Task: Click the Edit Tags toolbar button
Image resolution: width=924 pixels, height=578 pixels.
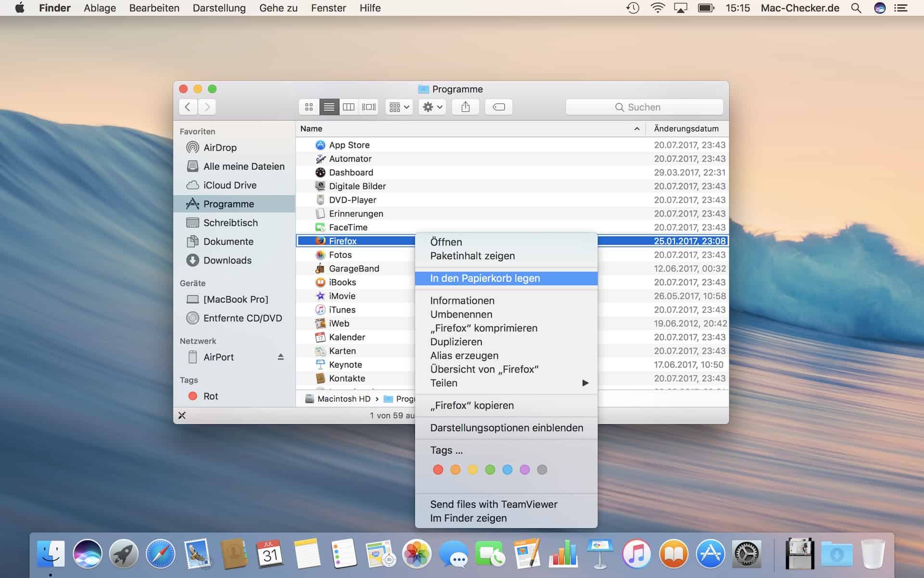Action: tap(499, 107)
